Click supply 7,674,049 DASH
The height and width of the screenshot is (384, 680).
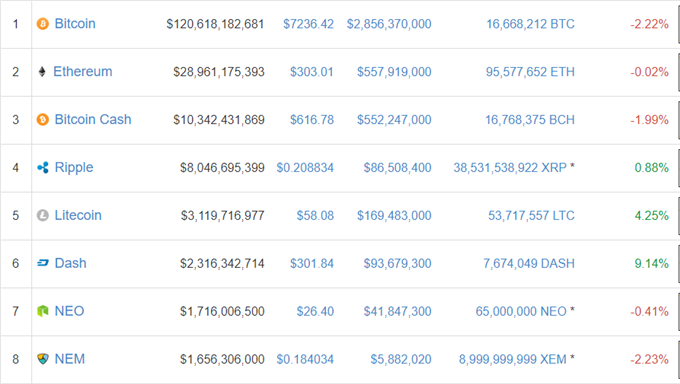click(x=529, y=263)
